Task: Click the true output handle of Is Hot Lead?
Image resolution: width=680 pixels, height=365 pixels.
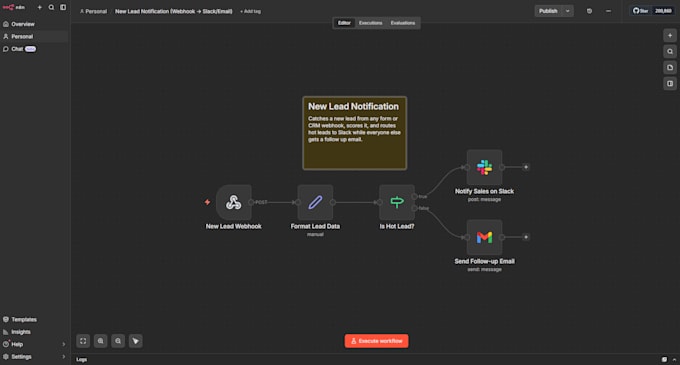Action: (x=415, y=197)
